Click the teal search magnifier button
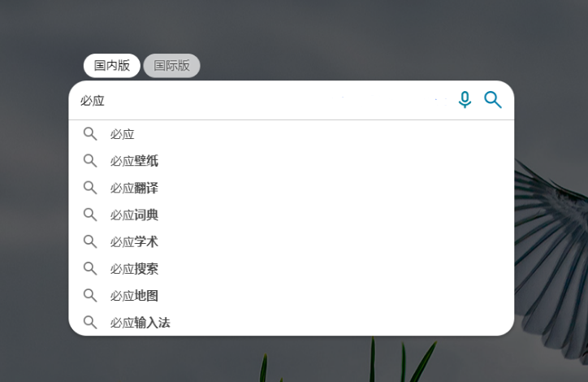The height and width of the screenshot is (382, 588). tap(493, 100)
